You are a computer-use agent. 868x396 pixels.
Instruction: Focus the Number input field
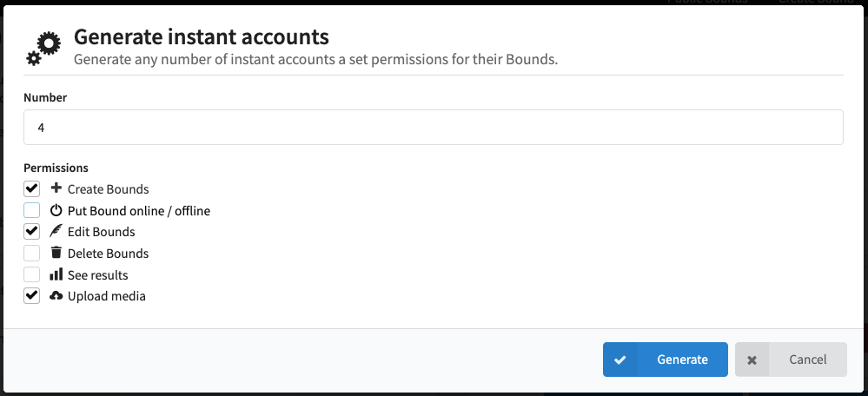pyautogui.click(x=434, y=127)
